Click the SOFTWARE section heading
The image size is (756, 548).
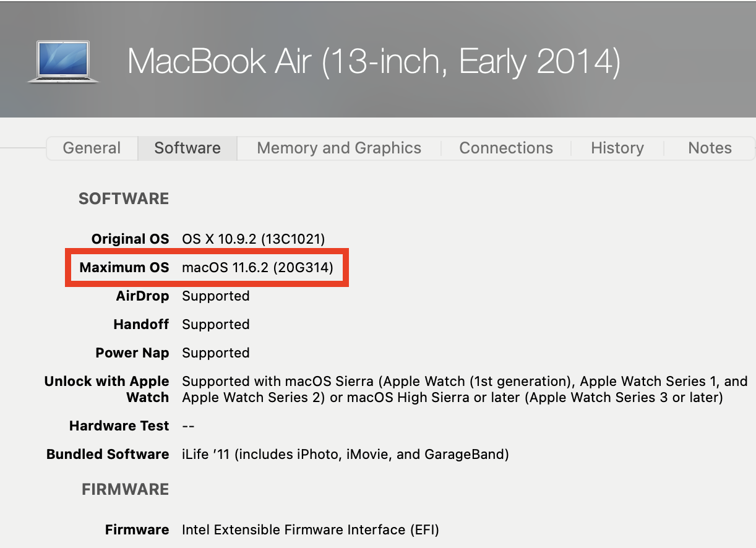[x=124, y=199]
